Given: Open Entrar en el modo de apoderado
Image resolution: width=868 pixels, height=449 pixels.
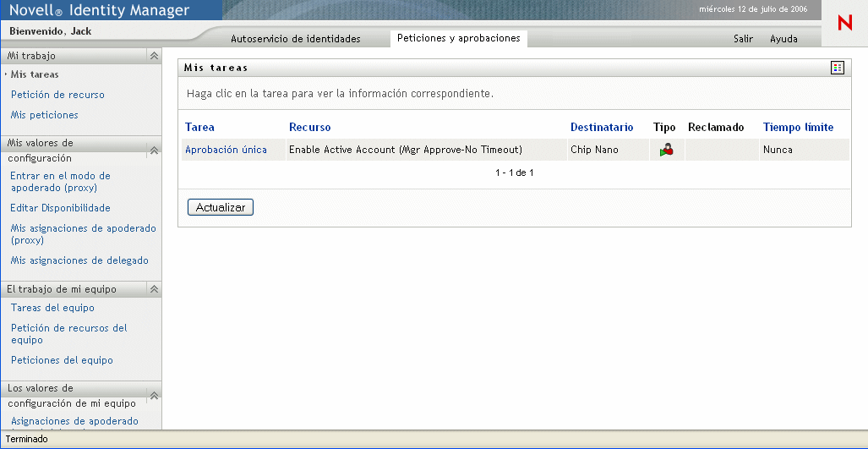Looking at the screenshot, I should click(x=60, y=182).
